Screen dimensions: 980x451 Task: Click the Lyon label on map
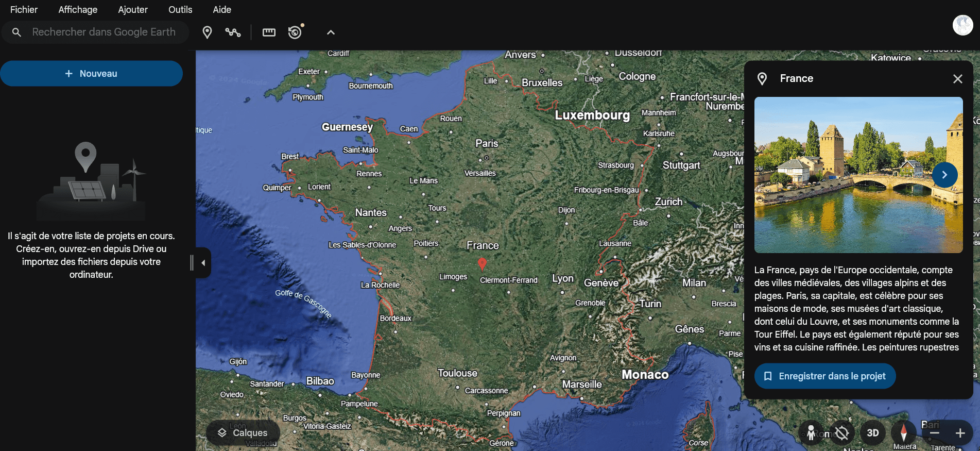tap(563, 278)
